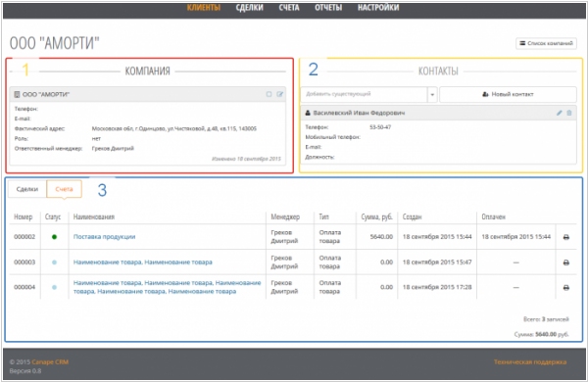588x382 pixels.
Task: Switch to the Сделки tab
Action: pyautogui.click(x=27, y=189)
